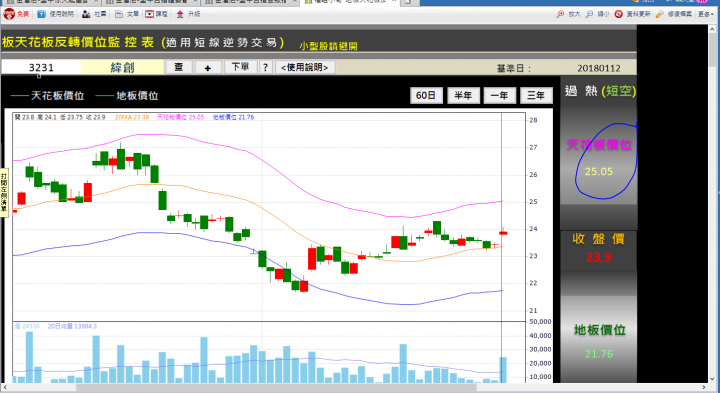The height and width of the screenshot is (393, 720).
Task: Click the 收盤價 label in the side panel
Action: [599, 239]
